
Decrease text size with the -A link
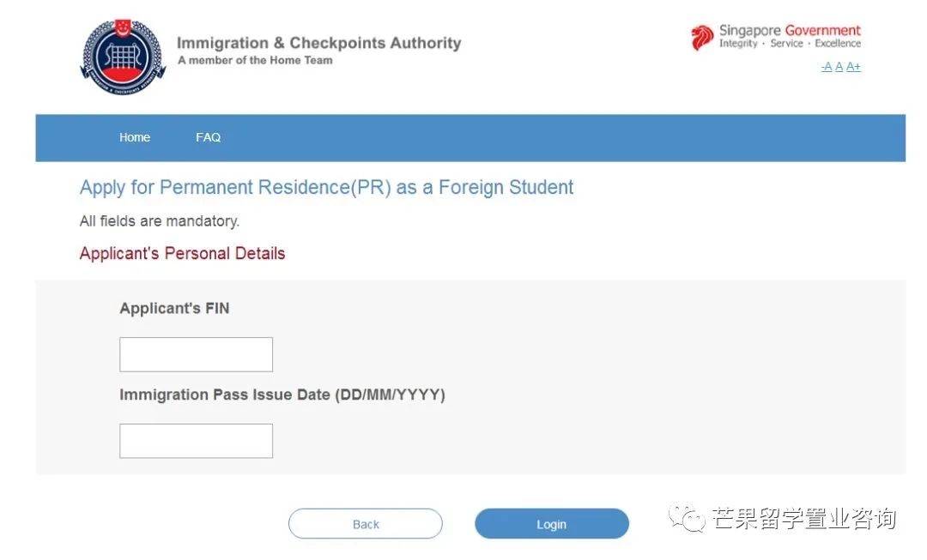826,67
